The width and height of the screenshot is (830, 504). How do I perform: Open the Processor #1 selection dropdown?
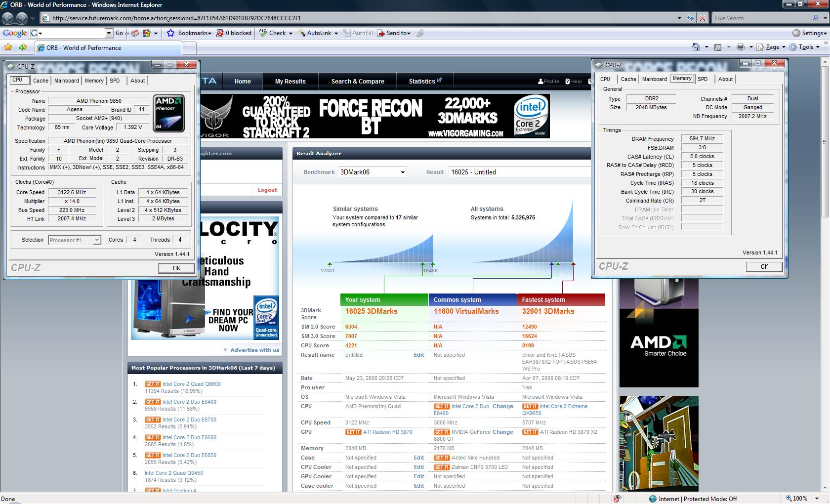[x=75, y=240]
